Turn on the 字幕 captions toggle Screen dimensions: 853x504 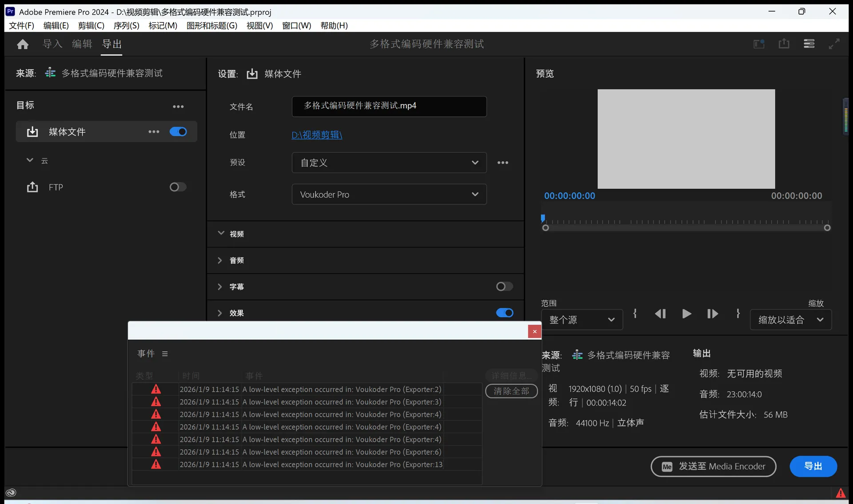tap(504, 286)
